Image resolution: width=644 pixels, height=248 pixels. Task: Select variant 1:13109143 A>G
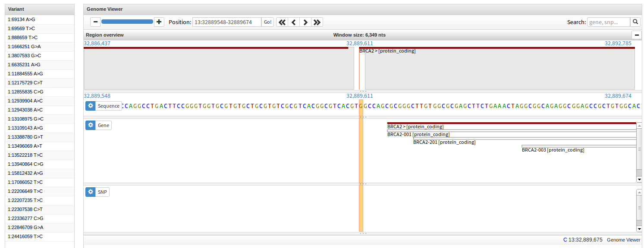click(x=40, y=128)
